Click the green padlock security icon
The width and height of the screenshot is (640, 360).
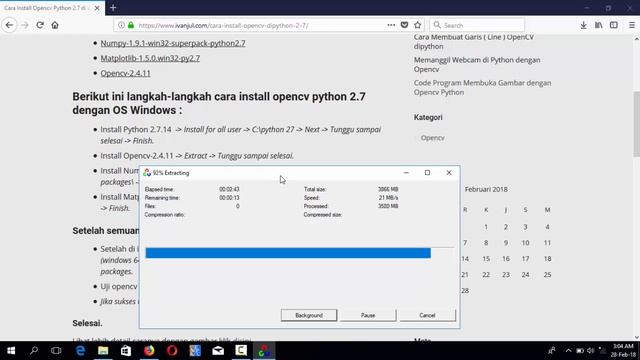131,25
